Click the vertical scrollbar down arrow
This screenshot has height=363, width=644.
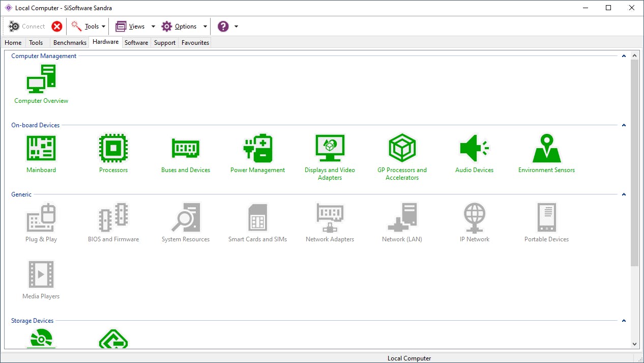coord(635,344)
